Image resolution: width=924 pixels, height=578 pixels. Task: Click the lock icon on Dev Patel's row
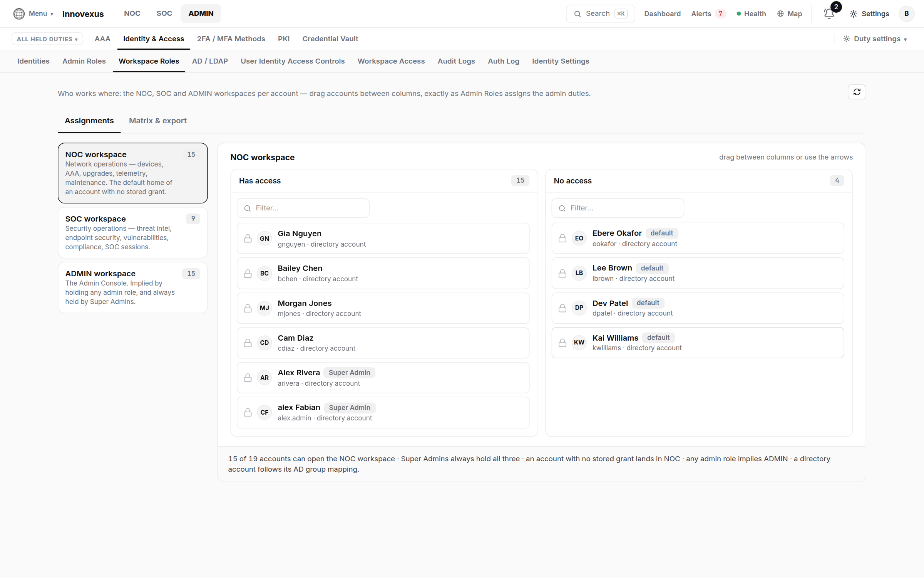coord(562,308)
